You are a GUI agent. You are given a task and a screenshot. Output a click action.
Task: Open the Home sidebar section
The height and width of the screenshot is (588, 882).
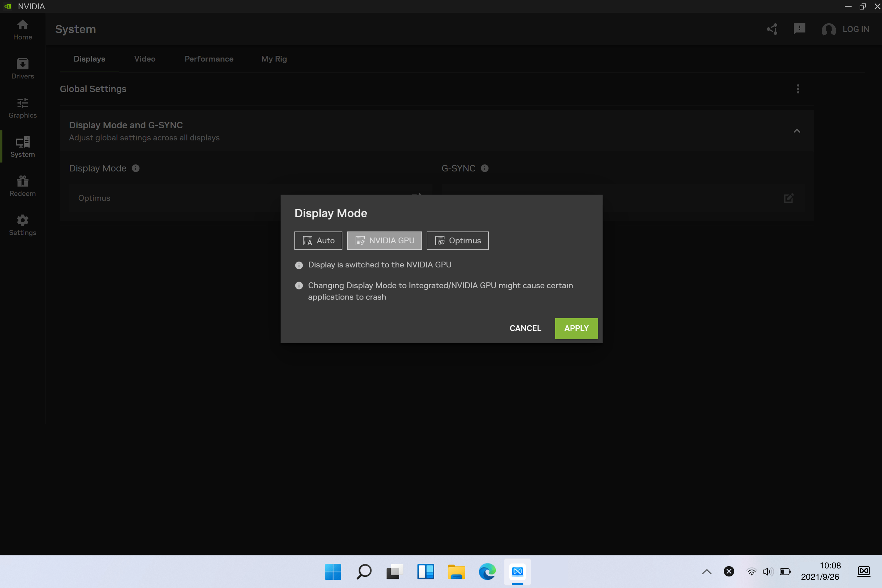pyautogui.click(x=22, y=30)
